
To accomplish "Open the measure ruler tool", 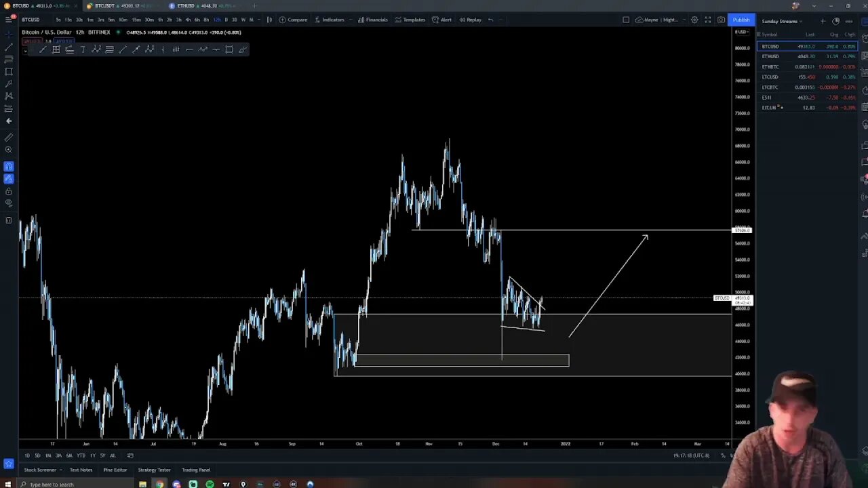I will 9,137.
